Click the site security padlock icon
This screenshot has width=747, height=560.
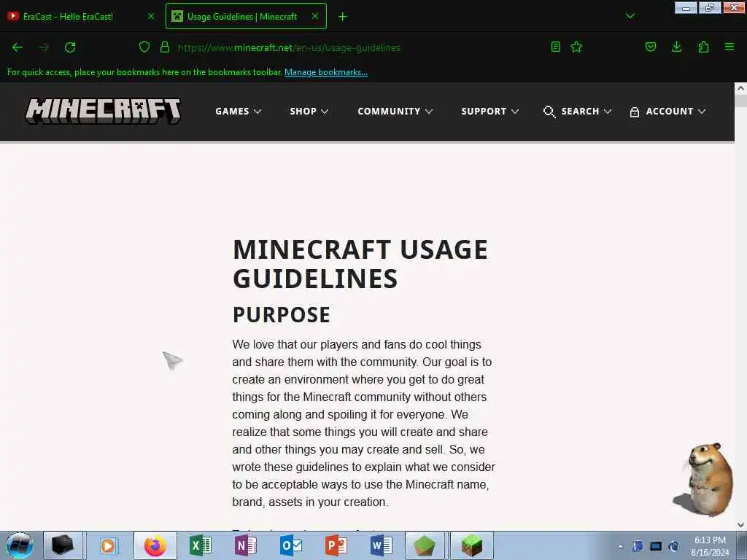pos(165,47)
